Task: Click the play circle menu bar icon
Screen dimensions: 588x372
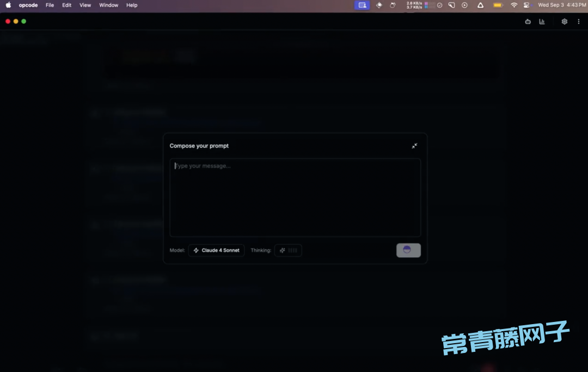Action: [x=464, y=5]
